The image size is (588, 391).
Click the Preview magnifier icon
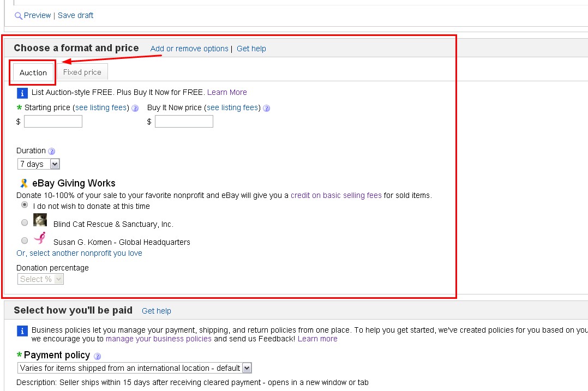pyautogui.click(x=18, y=16)
